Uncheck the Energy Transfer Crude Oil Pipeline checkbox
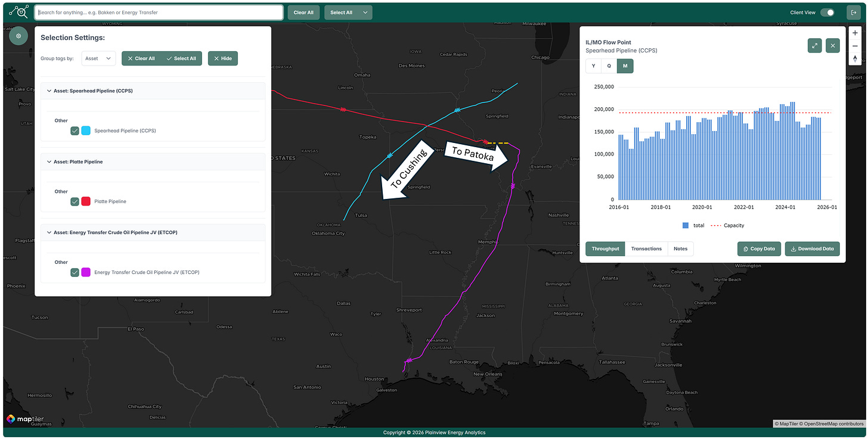 (75, 272)
